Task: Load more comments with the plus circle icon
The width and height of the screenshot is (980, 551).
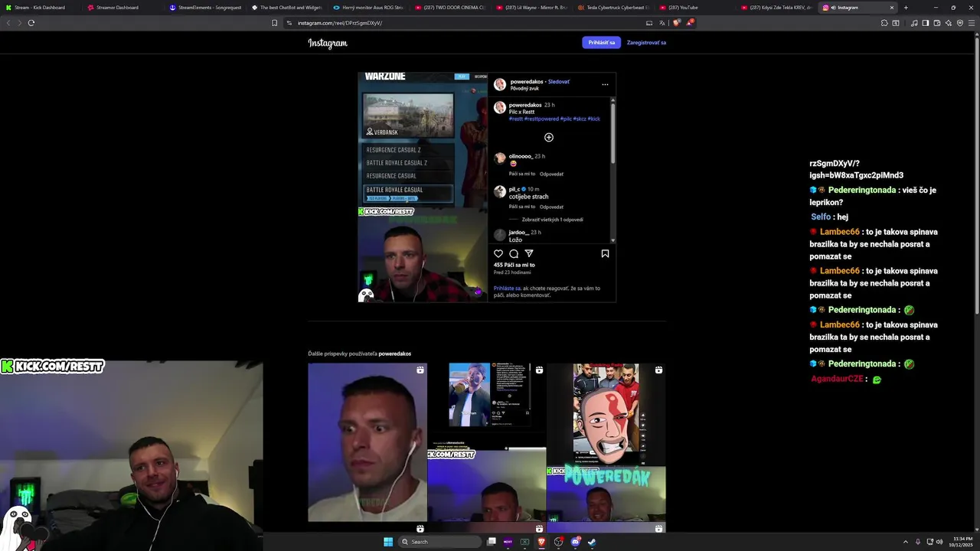Action: (548, 137)
